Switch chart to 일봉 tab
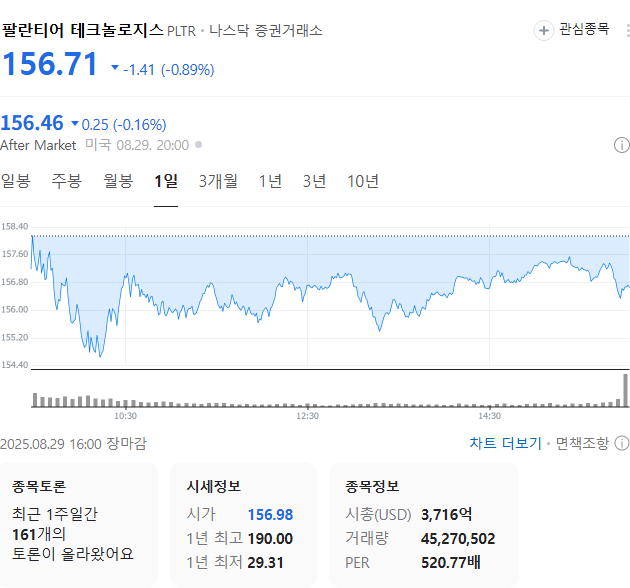The width and height of the screenshot is (630, 588). click(16, 181)
